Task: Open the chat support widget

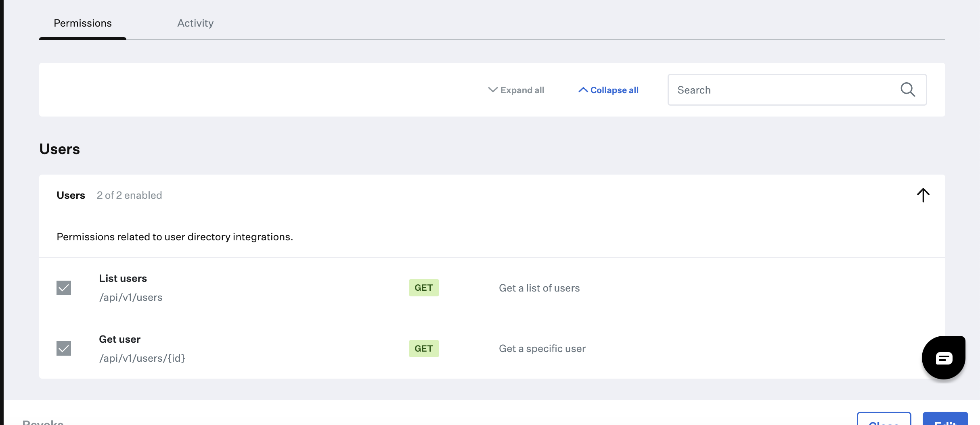Action: pyautogui.click(x=943, y=358)
